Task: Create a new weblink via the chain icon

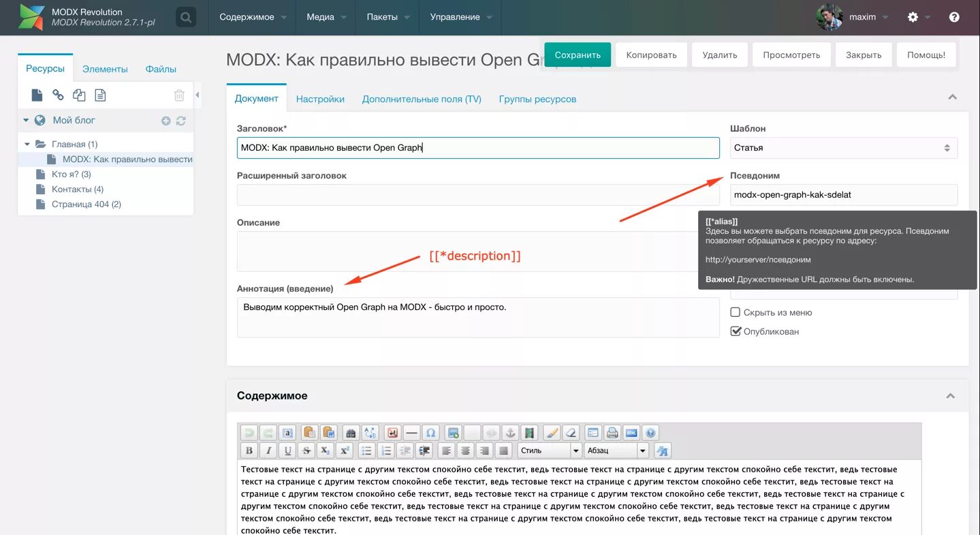Action: pos(58,95)
